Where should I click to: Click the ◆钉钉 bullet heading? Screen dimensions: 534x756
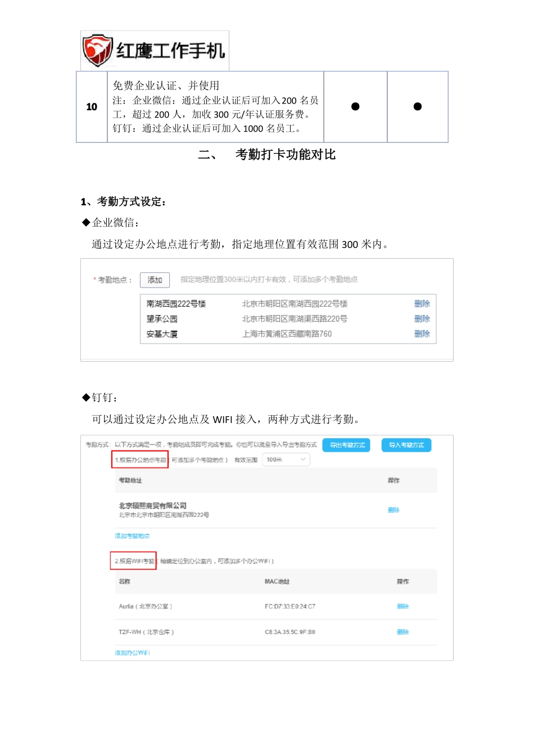point(100,398)
